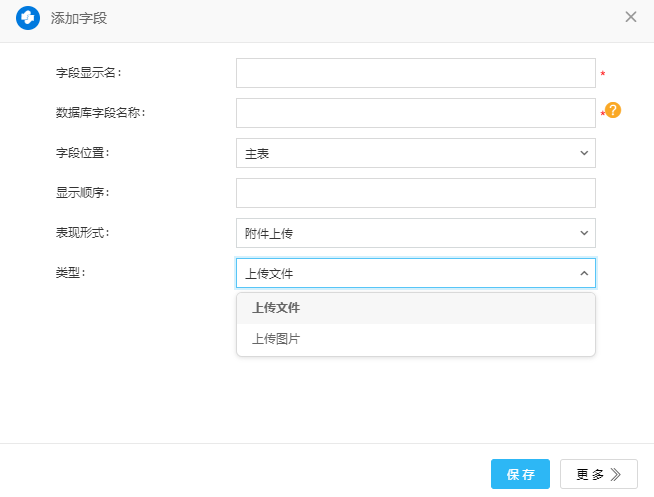Choose 上传图片 from the dropdown list

click(276, 339)
